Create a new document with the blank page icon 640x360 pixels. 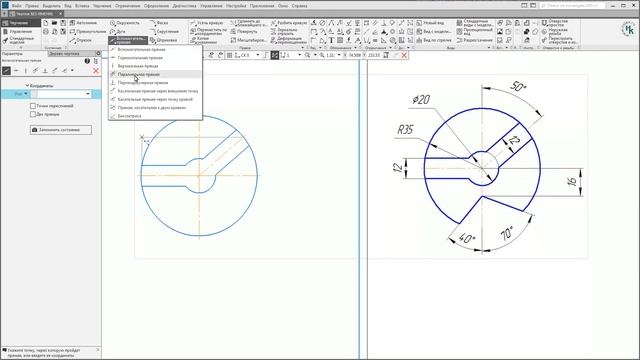(x=46, y=23)
